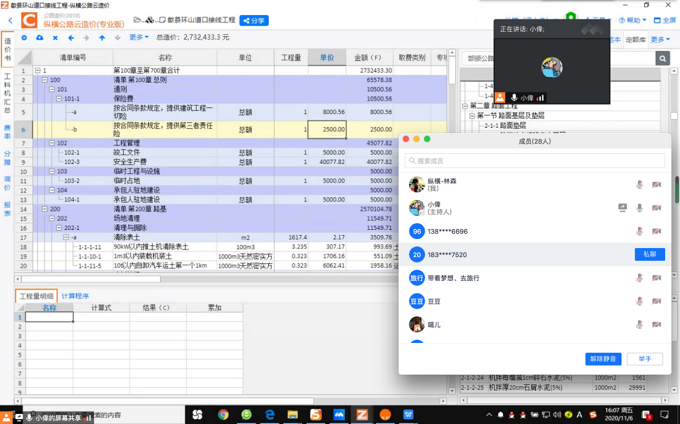680x424 pixels.
Task: Select member 183****7520 in the list
Action: tap(535, 254)
